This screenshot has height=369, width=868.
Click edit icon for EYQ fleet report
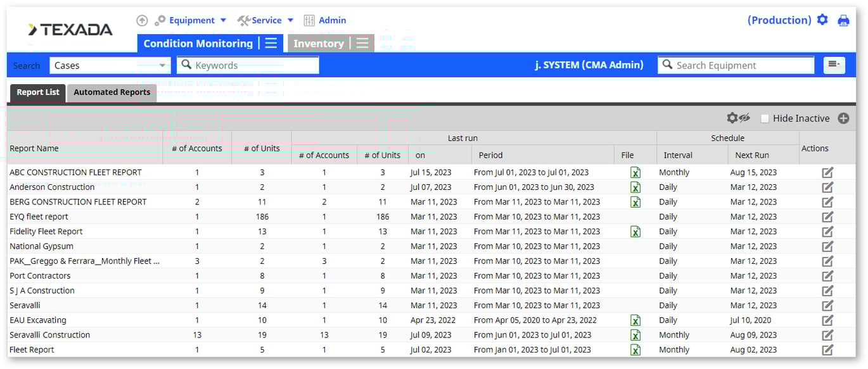click(x=827, y=217)
